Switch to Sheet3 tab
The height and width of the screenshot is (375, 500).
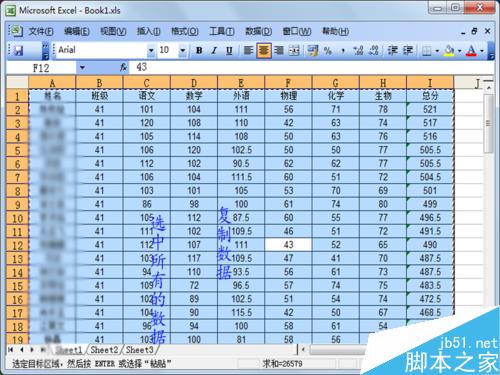(140, 350)
